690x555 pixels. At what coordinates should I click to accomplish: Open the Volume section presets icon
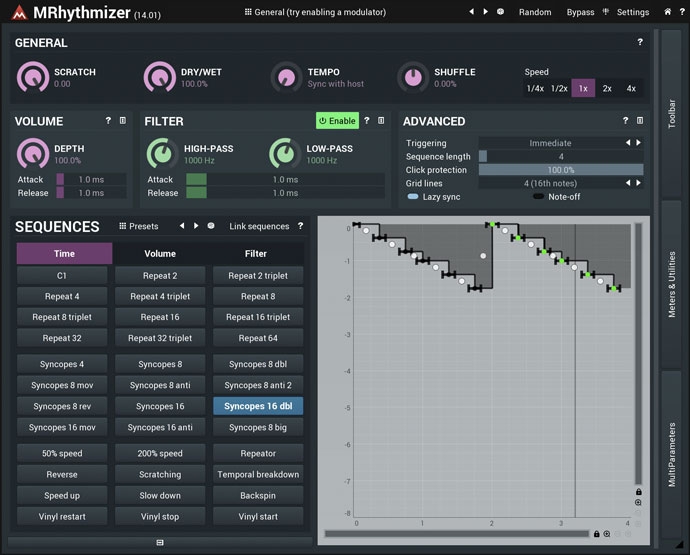tap(123, 121)
